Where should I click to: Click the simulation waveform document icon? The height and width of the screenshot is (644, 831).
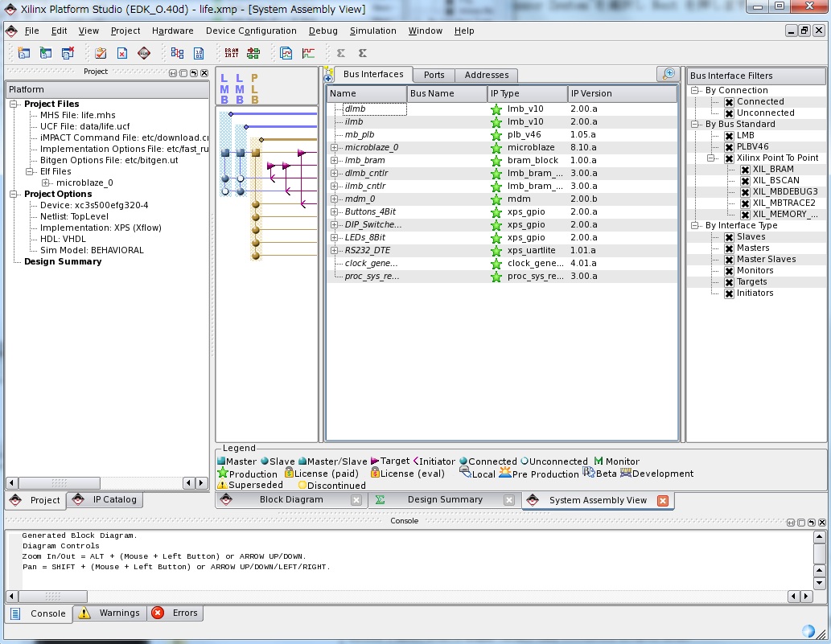(286, 53)
